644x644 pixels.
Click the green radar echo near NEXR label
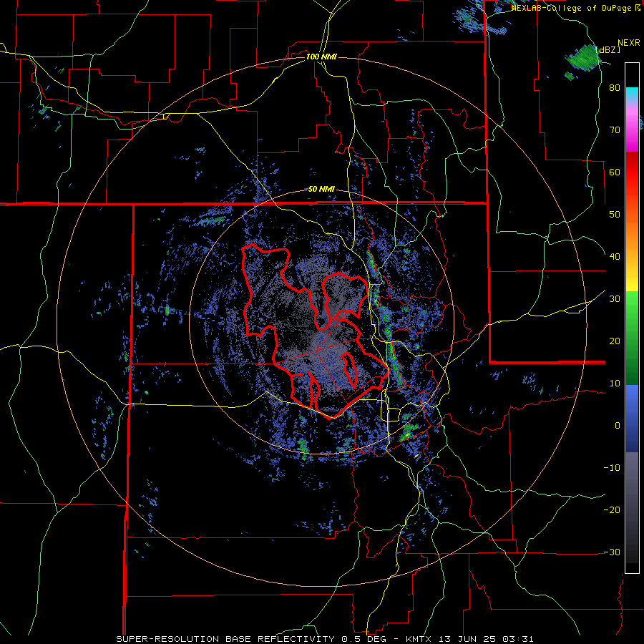(582, 59)
